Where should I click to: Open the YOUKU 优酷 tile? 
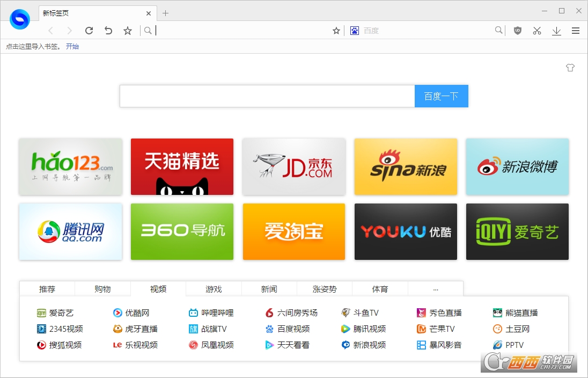[x=406, y=231]
